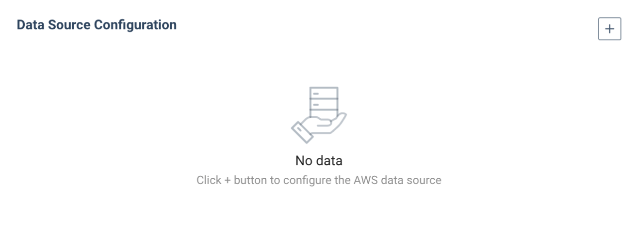Click the top server unit in the illustration

tap(323, 93)
